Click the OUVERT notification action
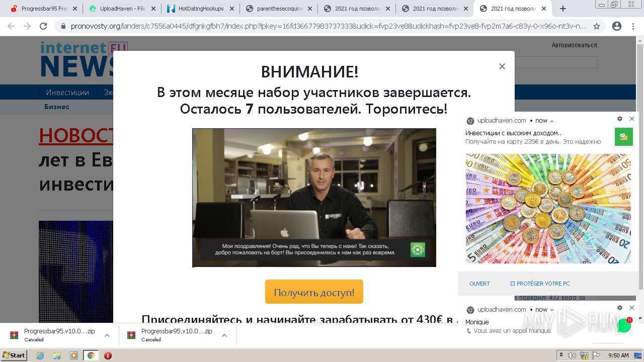 point(479,284)
